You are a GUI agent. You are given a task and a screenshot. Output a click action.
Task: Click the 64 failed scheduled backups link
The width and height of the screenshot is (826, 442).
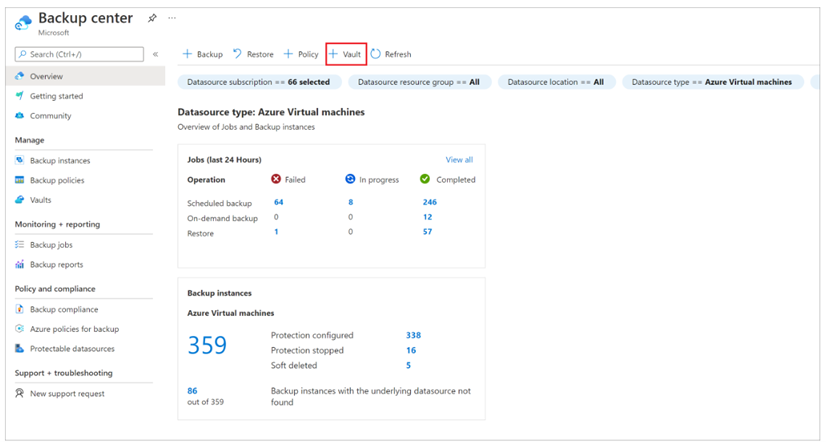[278, 202]
